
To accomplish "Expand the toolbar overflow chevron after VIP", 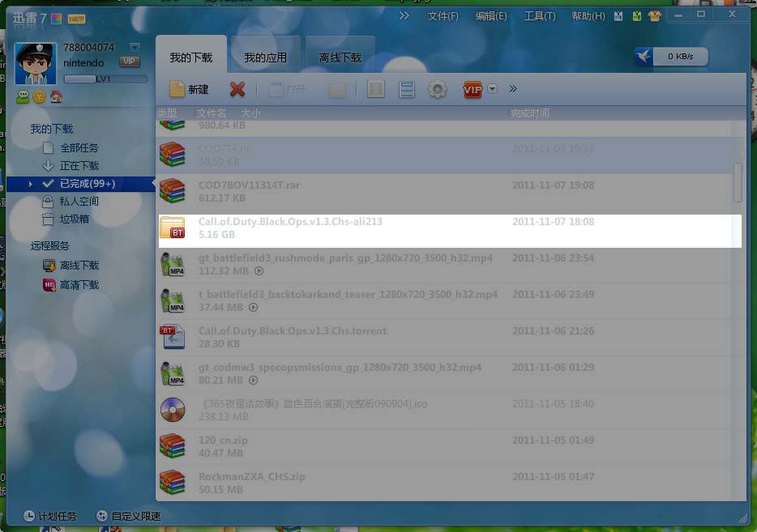I will point(512,89).
